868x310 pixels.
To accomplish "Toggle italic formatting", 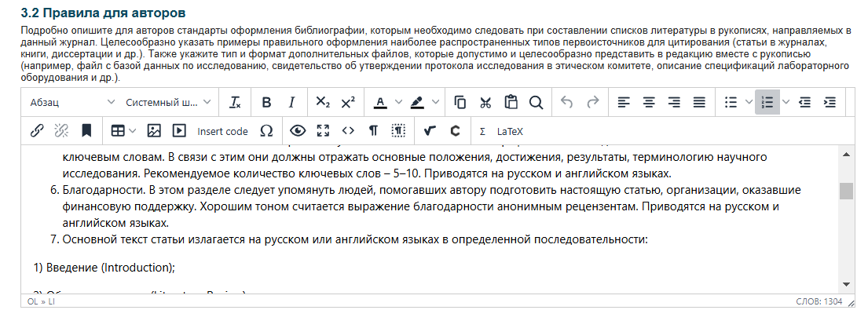I will coord(291,102).
